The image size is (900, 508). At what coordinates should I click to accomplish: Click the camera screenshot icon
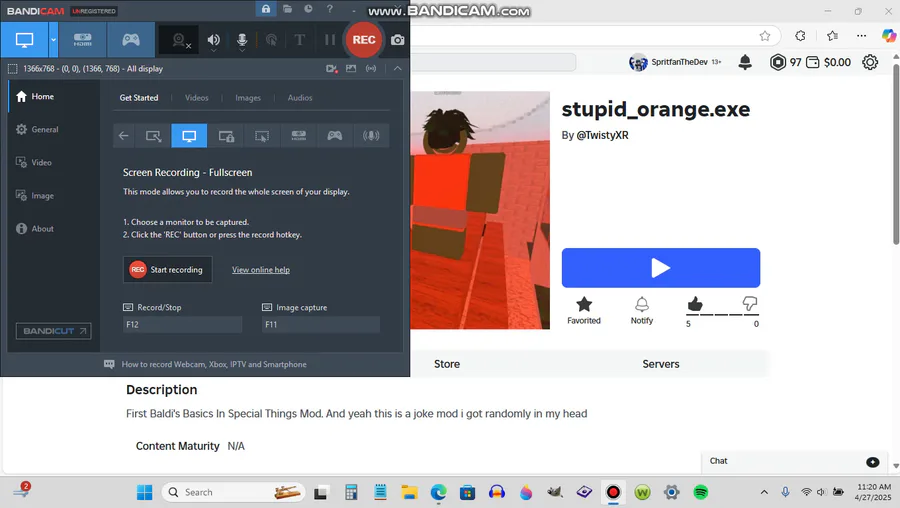pos(397,40)
